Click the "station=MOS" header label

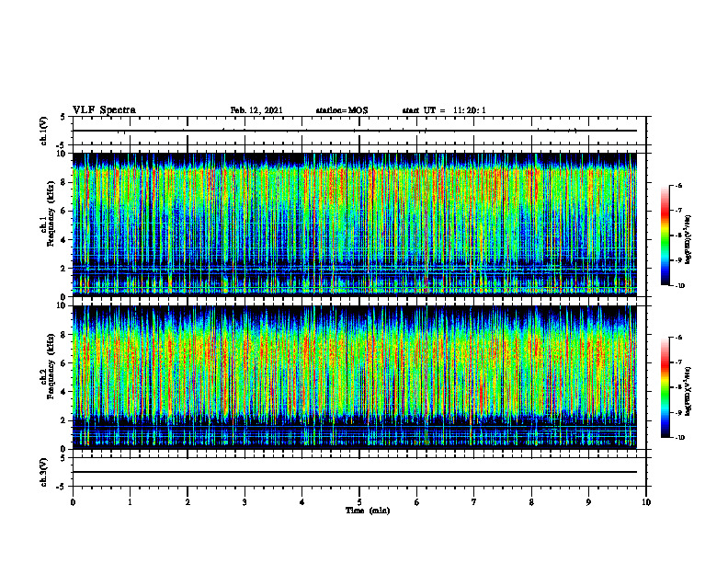pos(342,110)
